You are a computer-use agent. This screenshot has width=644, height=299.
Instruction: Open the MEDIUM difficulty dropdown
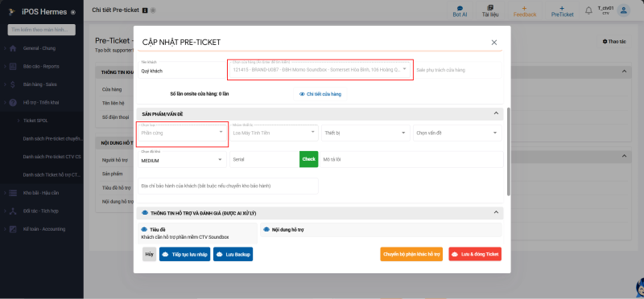coord(182,160)
